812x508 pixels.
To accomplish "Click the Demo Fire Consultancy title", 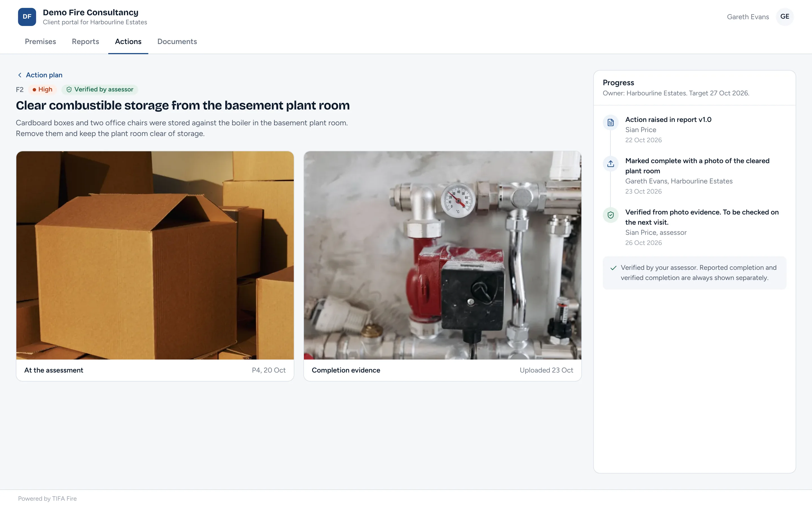I will click(91, 12).
